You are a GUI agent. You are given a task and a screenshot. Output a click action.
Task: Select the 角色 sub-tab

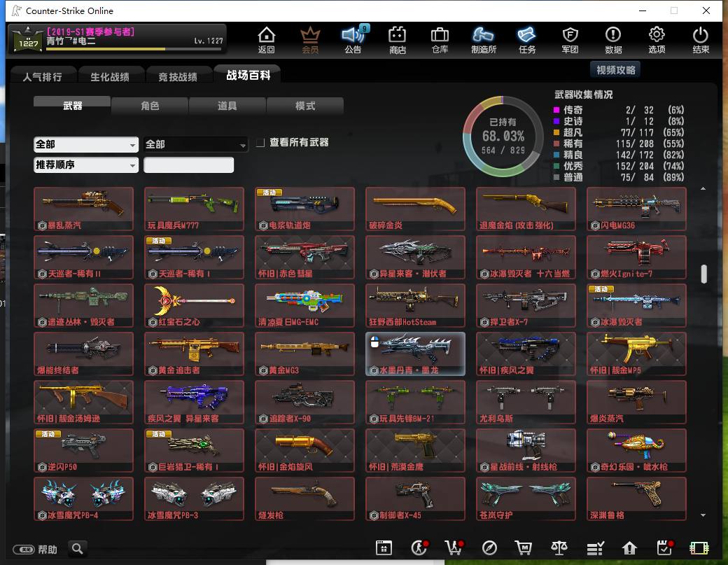point(150,106)
